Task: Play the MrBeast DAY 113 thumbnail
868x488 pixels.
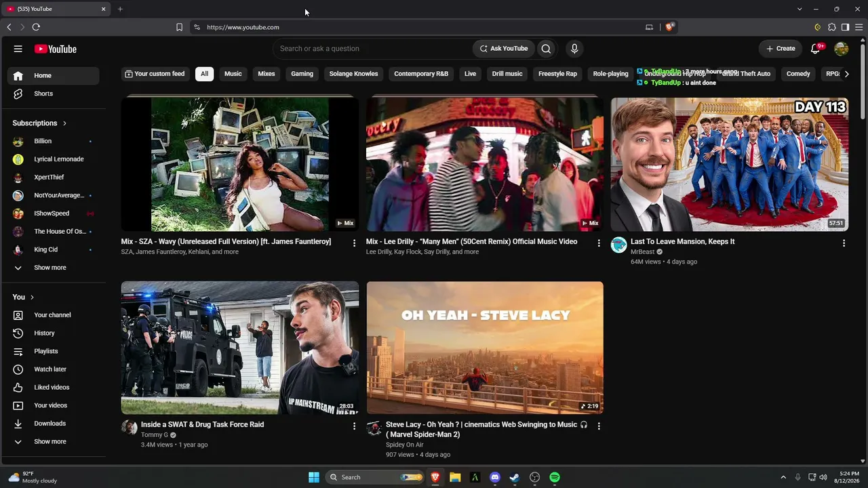Action: click(730, 164)
